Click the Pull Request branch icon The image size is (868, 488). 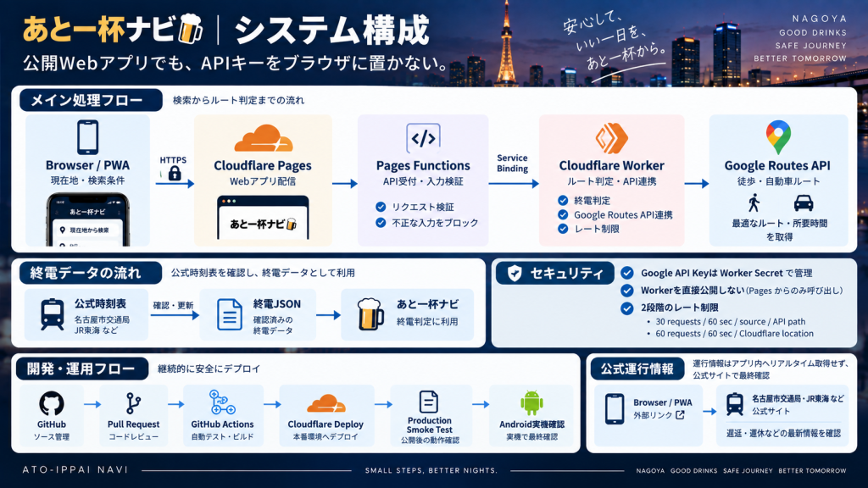(x=133, y=403)
